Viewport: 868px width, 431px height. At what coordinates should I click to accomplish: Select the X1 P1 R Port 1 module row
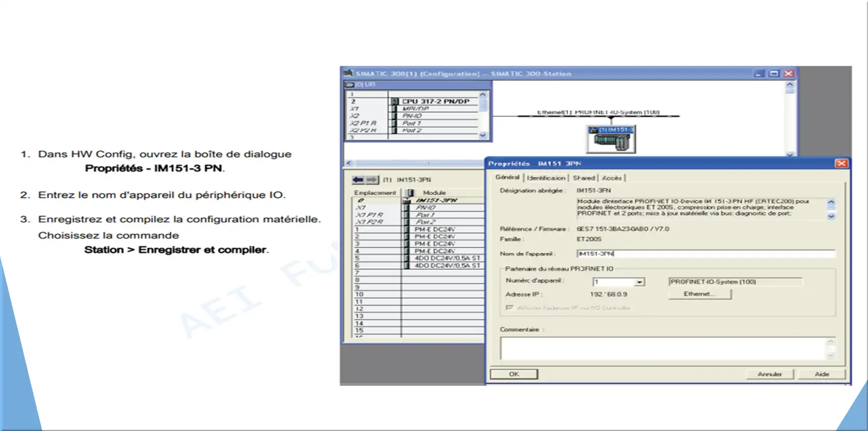(x=418, y=215)
